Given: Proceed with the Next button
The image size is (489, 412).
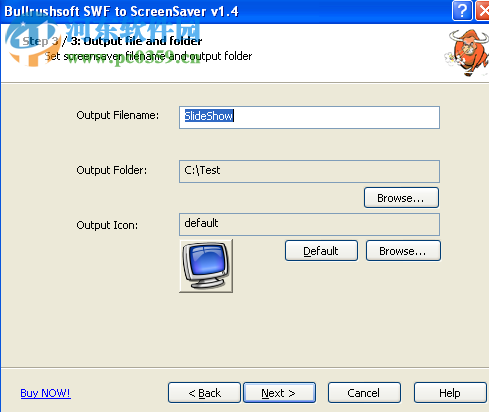Looking at the screenshot, I should (279, 393).
